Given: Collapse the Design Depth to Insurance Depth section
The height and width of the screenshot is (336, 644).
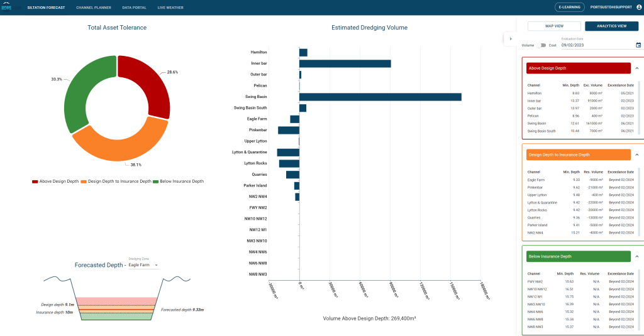Looking at the screenshot, I should point(637,154).
